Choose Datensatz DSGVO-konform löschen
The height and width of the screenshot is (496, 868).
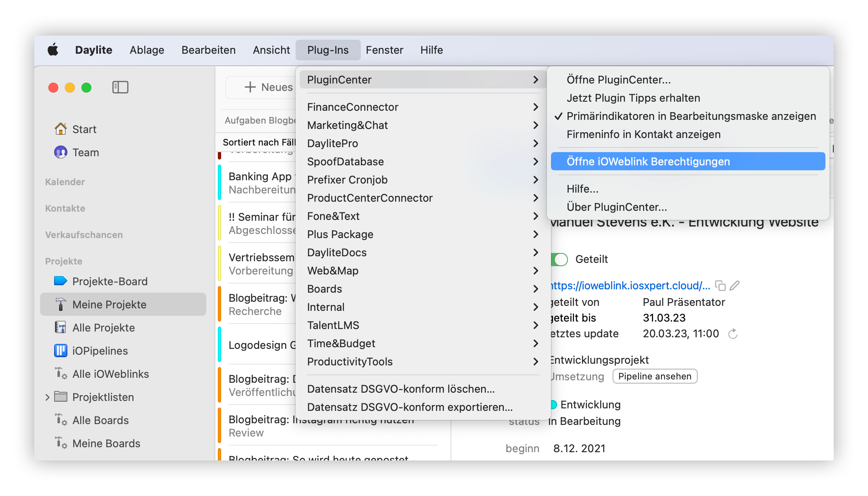pos(423,389)
